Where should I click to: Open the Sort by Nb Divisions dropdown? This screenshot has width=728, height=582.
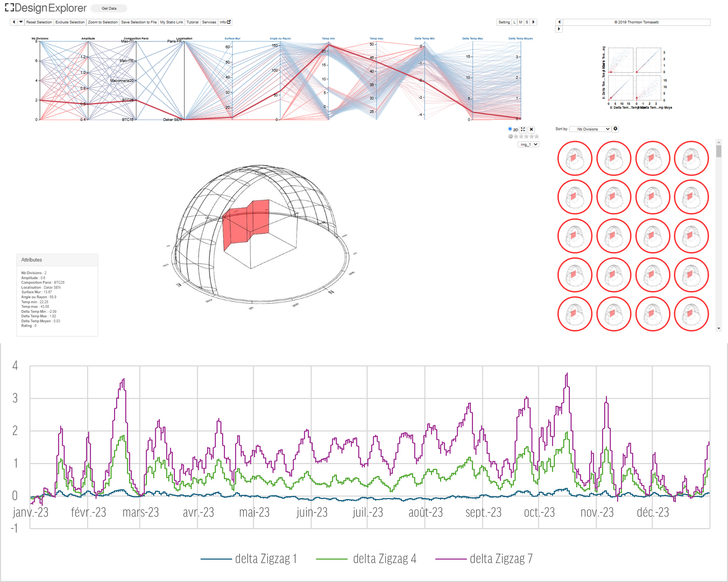coord(590,129)
